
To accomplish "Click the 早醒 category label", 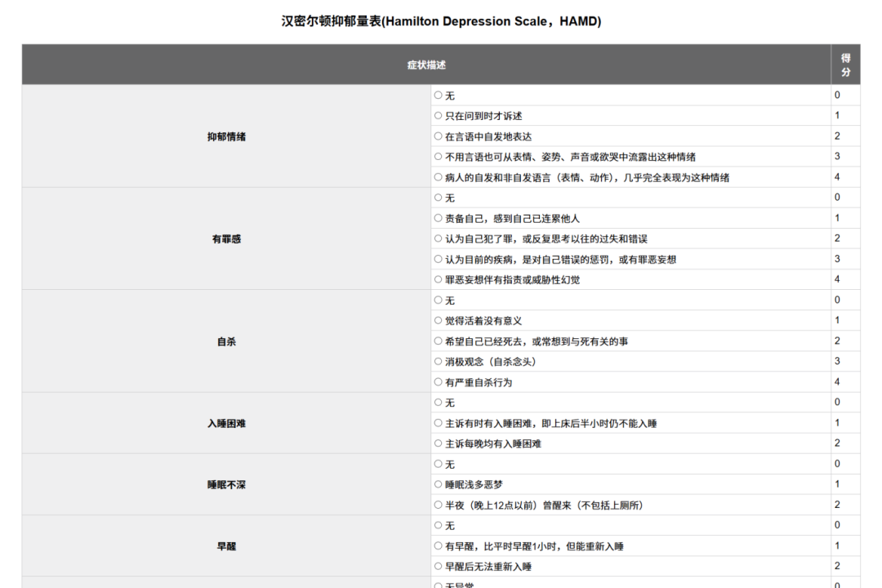I will coord(226,546).
